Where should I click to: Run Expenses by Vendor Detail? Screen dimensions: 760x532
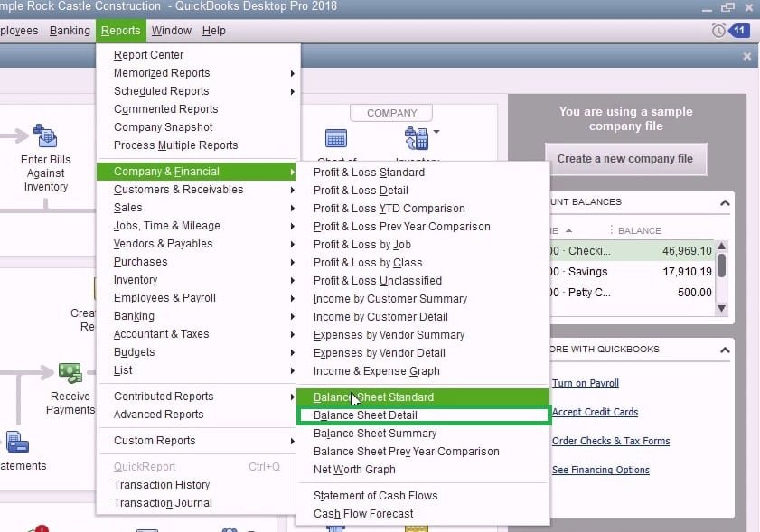423,353
